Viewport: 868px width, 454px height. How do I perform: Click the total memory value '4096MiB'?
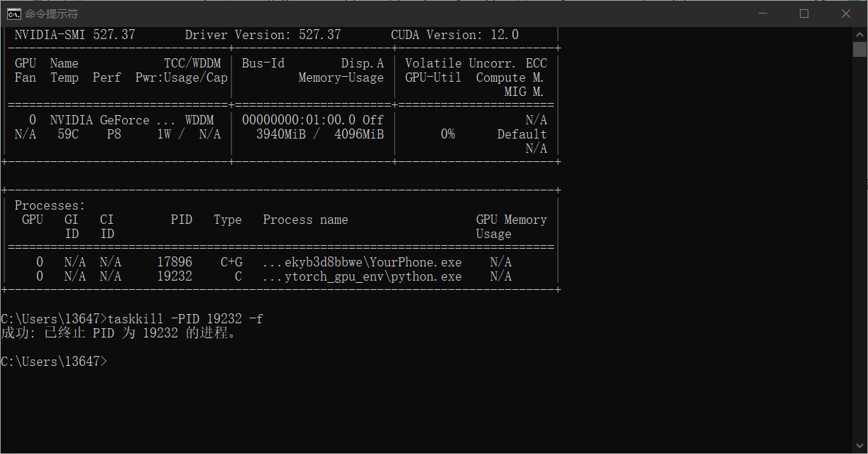point(359,134)
